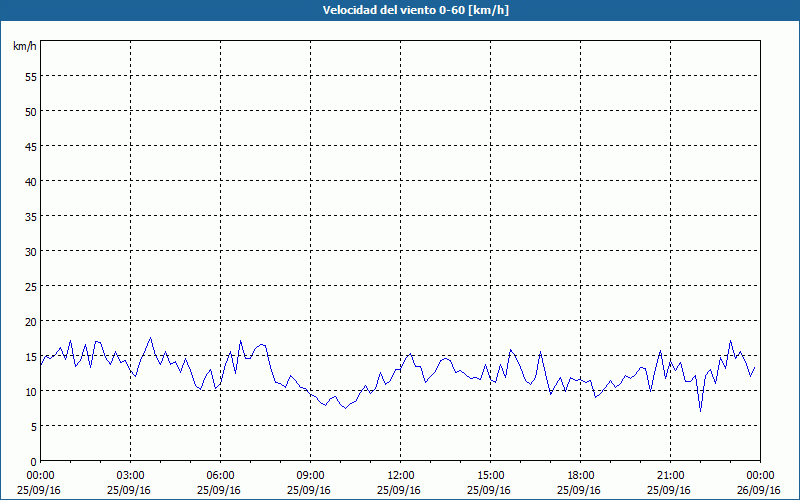Click the 21:00 time axis label
Screen dimensions: 800x500
click(670, 476)
